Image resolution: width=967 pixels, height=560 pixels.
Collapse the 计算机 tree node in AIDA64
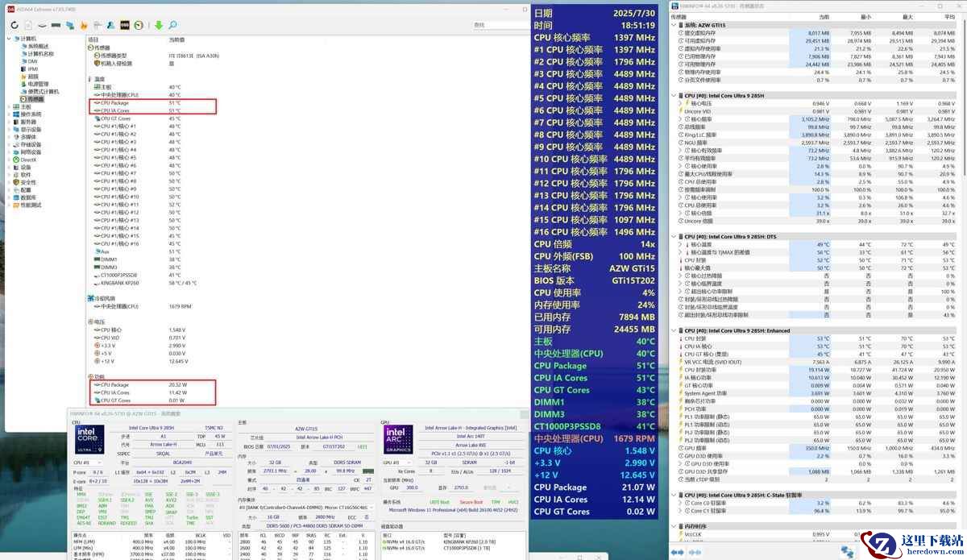click(x=9, y=39)
